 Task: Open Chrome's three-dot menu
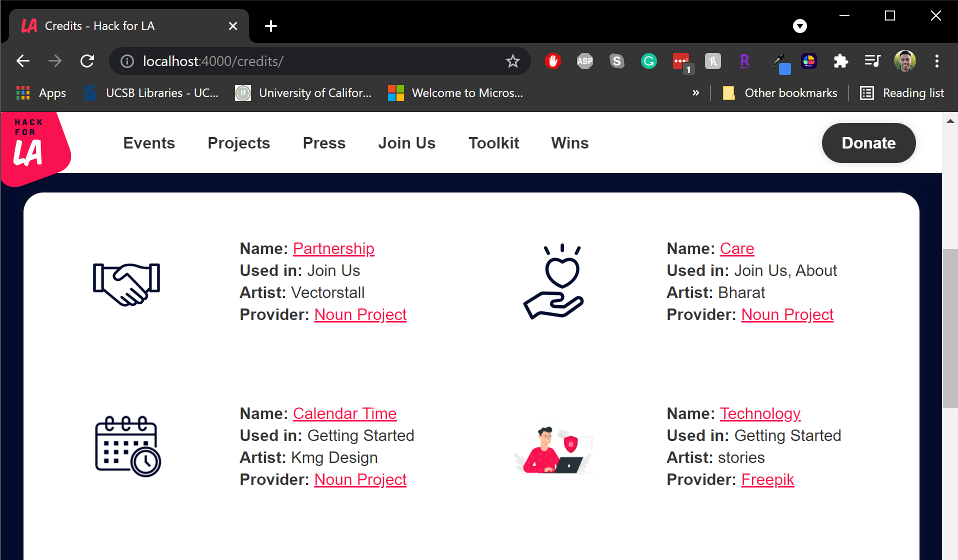[x=936, y=61]
